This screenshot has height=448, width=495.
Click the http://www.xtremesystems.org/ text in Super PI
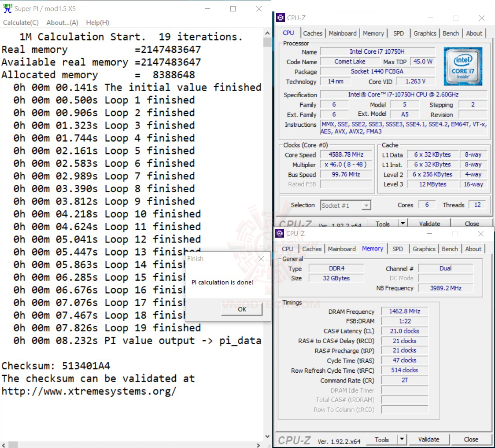pos(89,391)
